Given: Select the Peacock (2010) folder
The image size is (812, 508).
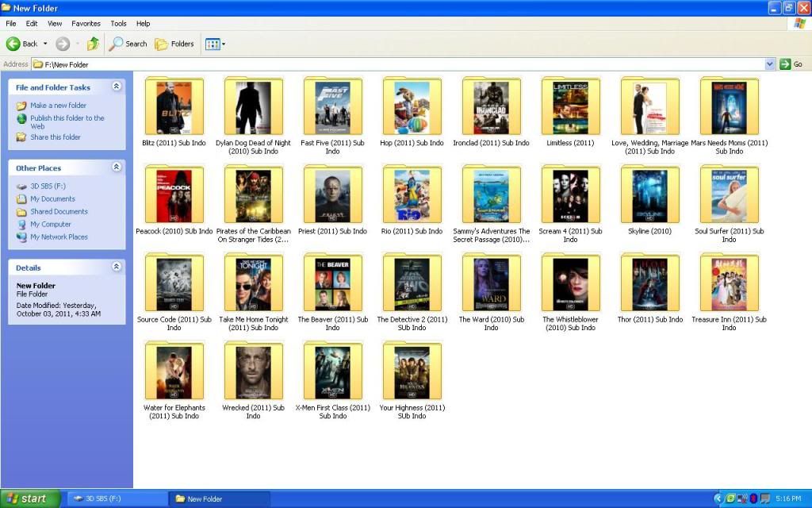Looking at the screenshot, I should click(174, 200).
